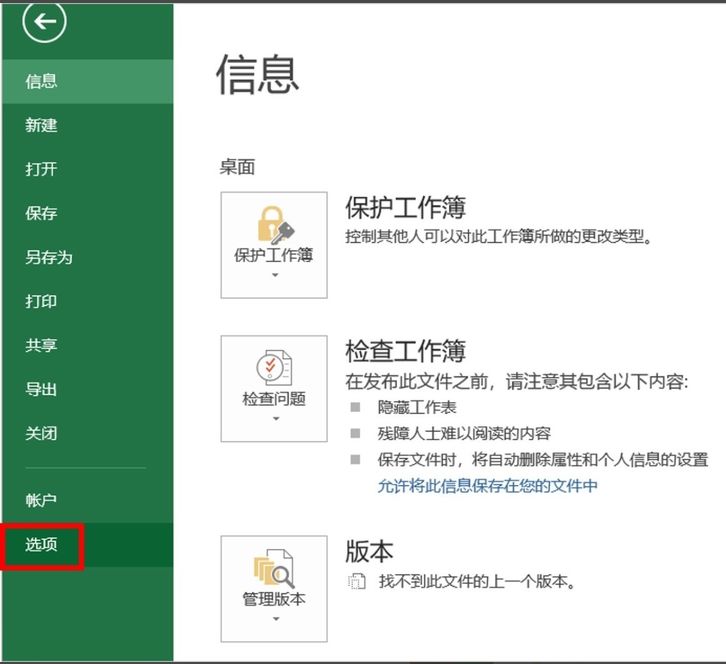Screen dimensions: 726x664
Task: Open the 新建 page
Action: [88, 125]
